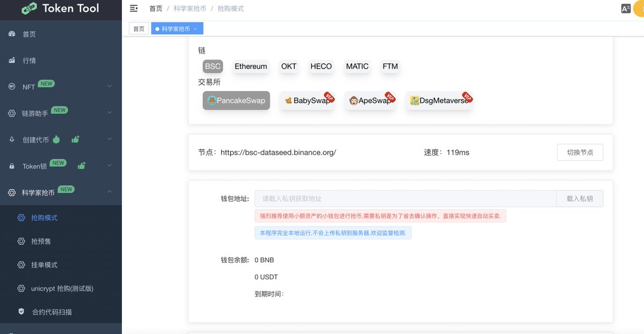Image resolution: width=644 pixels, height=334 pixels.
Task: Click the BabySwap logo icon
Action: pyautogui.click(x=288, y=101)
